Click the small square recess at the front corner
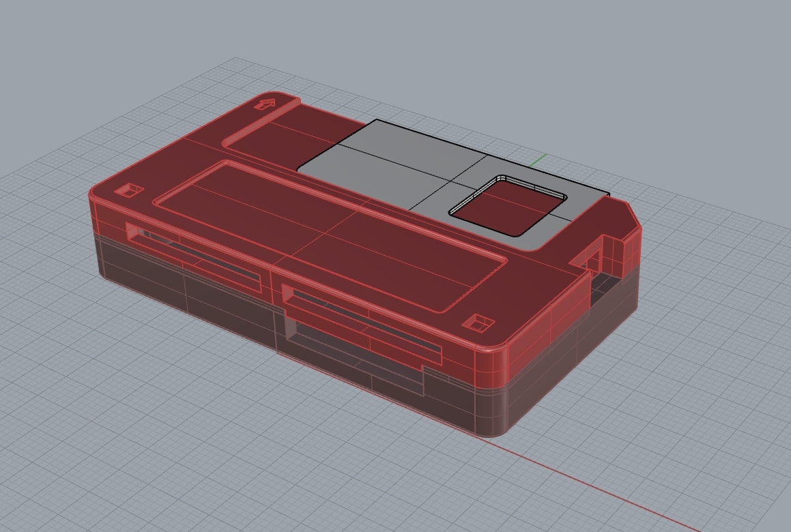Screen dimensions: 791x532 coord(478,323)
